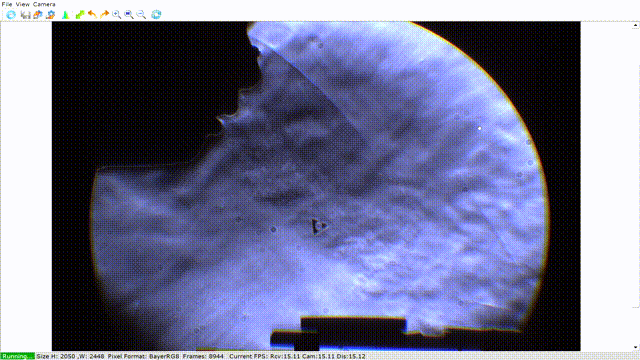Click the green diagonal arrow icon
The width and height of the screenshot is (640, 360).
[80, 15]
